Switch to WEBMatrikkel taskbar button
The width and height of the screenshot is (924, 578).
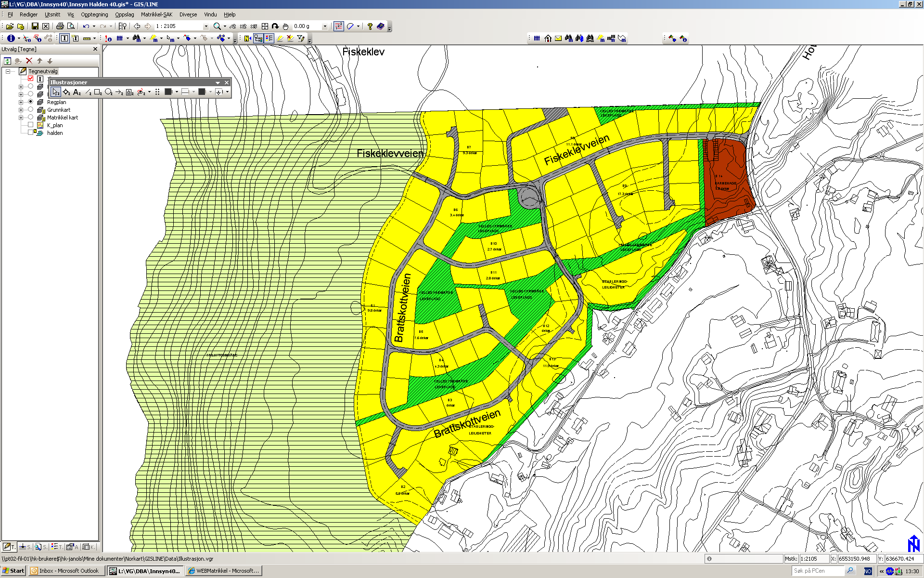[224, 571]
